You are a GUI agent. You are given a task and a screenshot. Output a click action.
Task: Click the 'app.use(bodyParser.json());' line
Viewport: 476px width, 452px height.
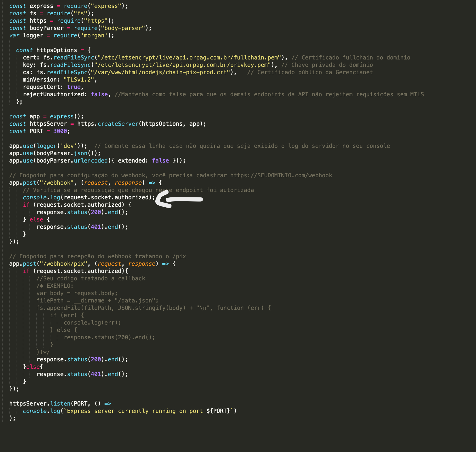pos(55,153)
